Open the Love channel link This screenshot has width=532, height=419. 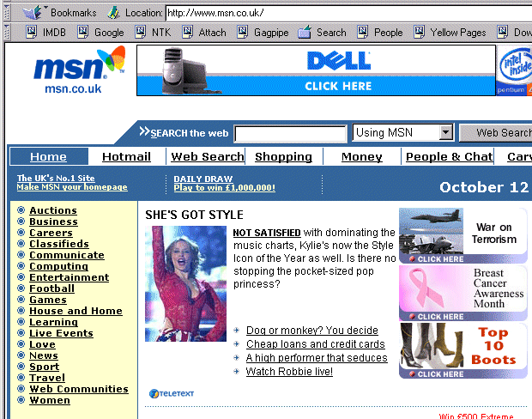[42, 344]
